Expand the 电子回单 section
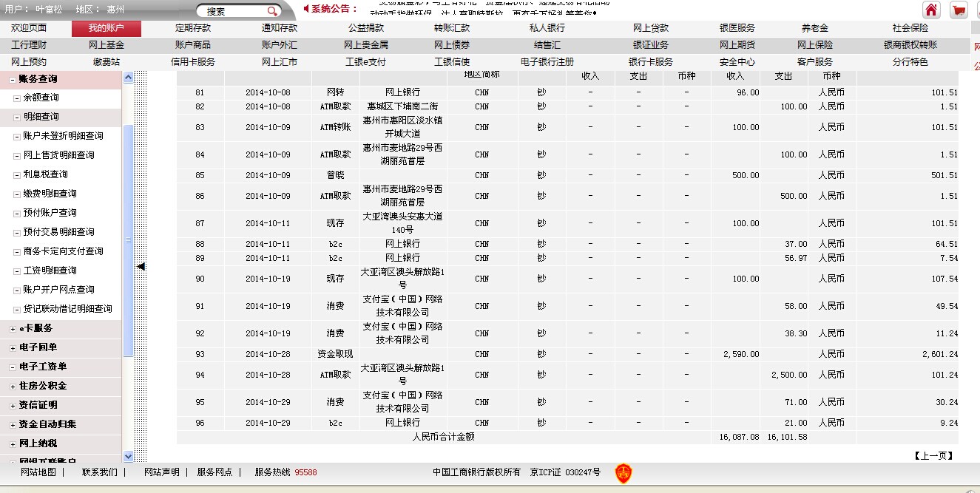The width and height of the screenshot is (980, 493). (x=13, y=347)
